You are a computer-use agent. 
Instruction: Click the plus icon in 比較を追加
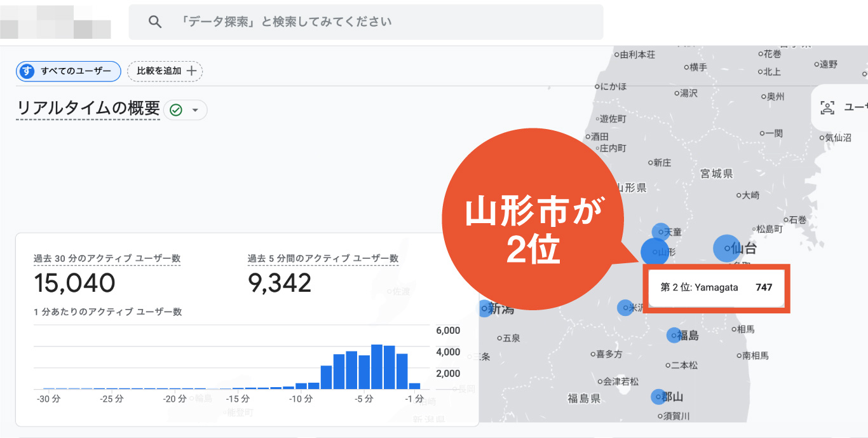(191, 71)
